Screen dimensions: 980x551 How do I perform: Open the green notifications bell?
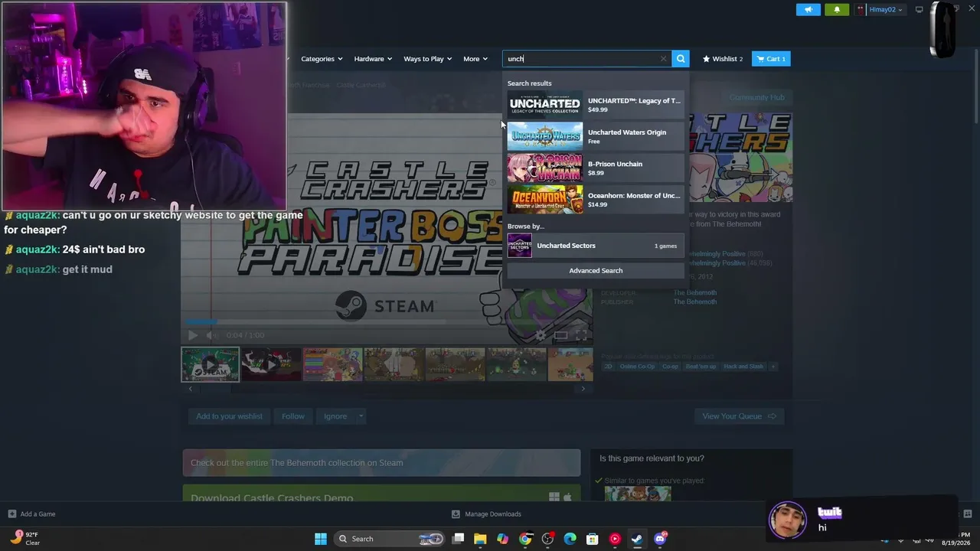tap(837, 10)
